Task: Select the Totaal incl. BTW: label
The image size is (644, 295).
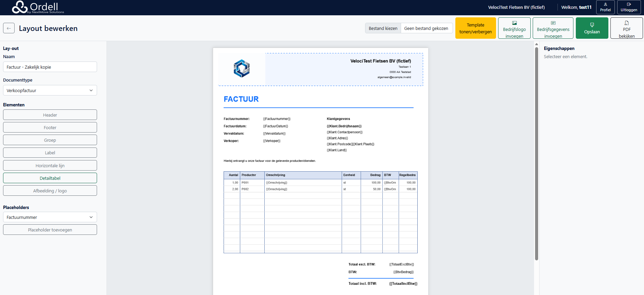Action: tap(362, 283)
